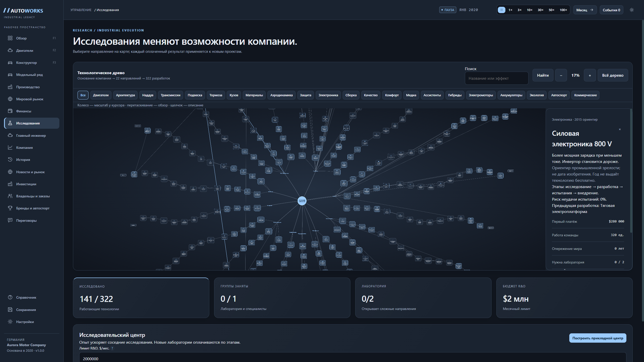Screen dimensions: 644x362
Task: Open Главный инженер icon in sidebar
Action: [x=10, y=135]
